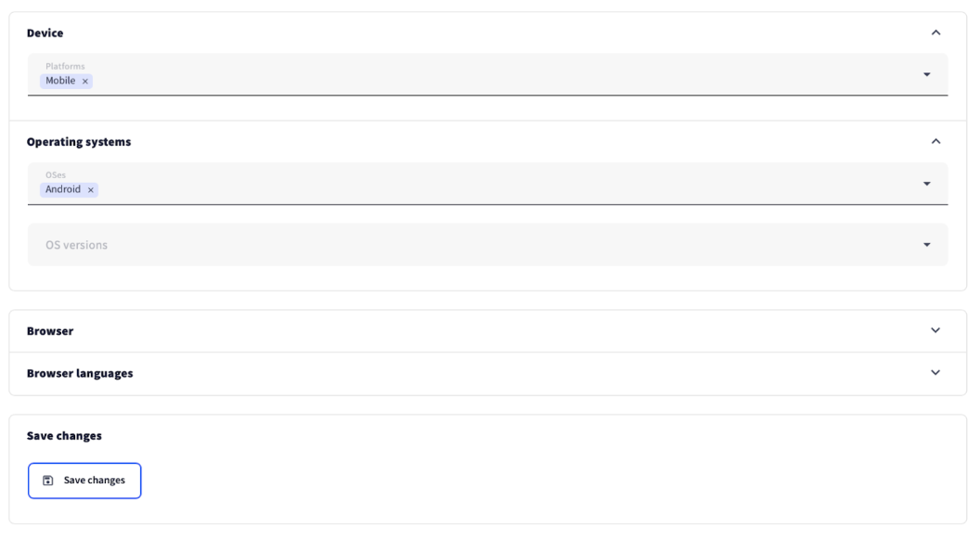
Task: Click the Browser section title
Action: 50,331
